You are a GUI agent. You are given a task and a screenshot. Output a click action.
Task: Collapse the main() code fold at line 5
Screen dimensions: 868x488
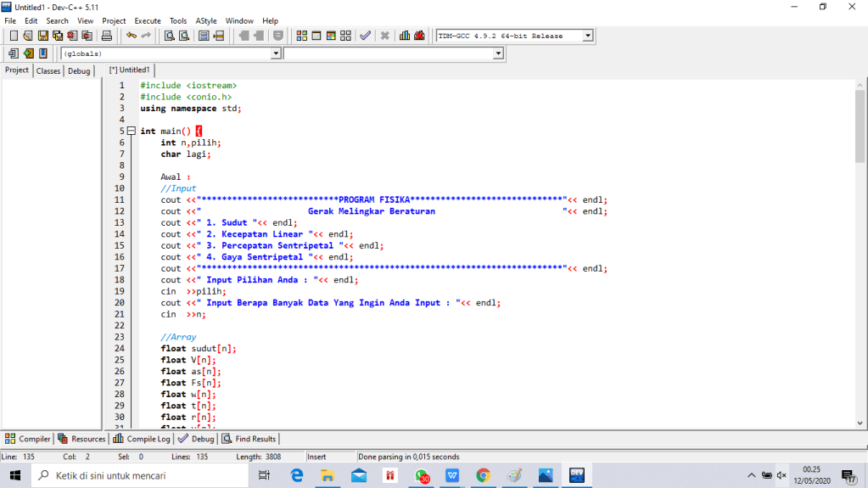(x=131, y=131)
